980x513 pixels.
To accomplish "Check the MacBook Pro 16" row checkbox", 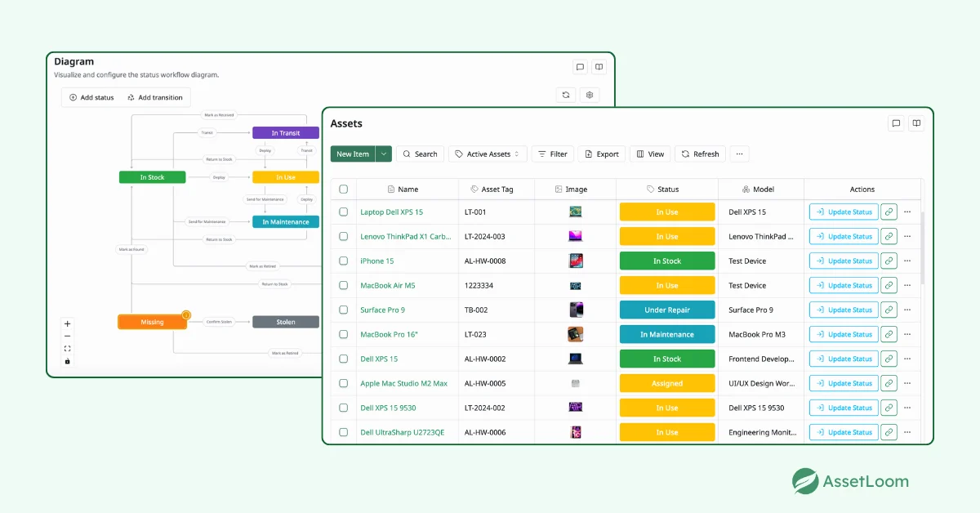I will [x=344, y=334].
